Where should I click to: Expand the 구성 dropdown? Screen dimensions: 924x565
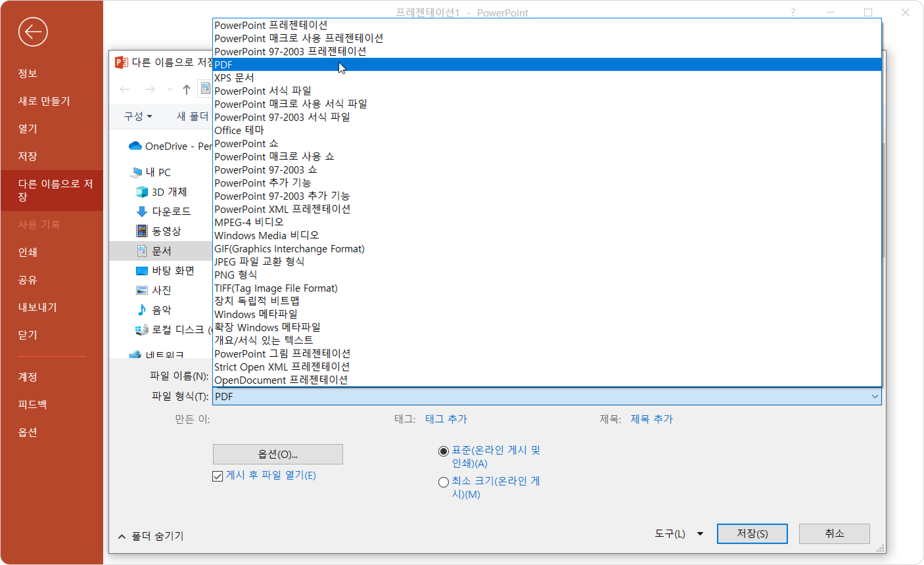[138, 116]
